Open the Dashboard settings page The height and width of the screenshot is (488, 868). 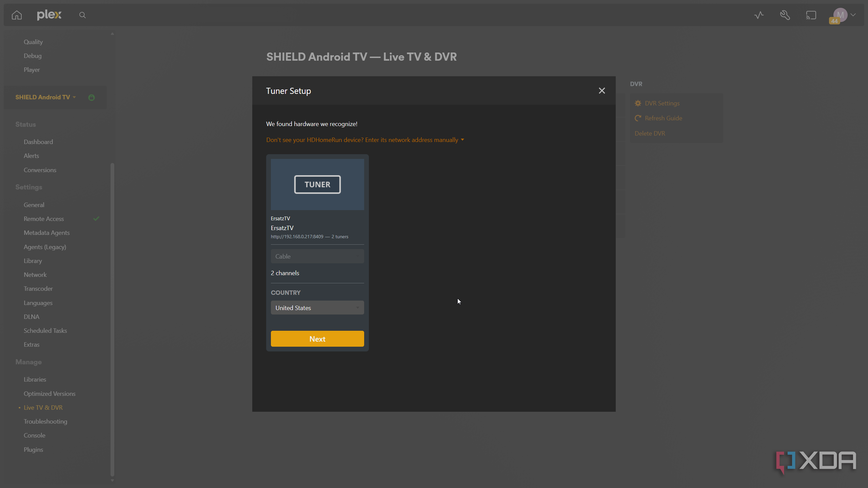pos(38,142)
